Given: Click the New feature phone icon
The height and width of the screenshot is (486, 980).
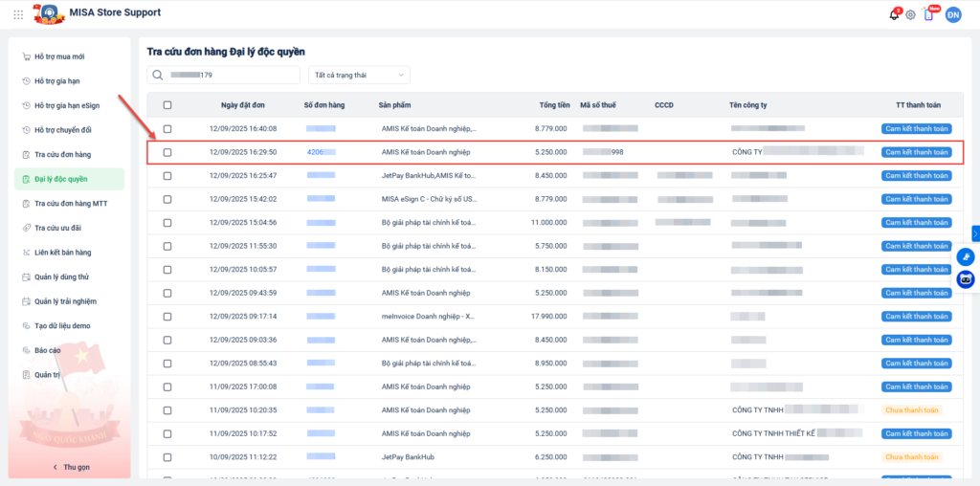Looking at the screenshot, I should coord(928,14).
